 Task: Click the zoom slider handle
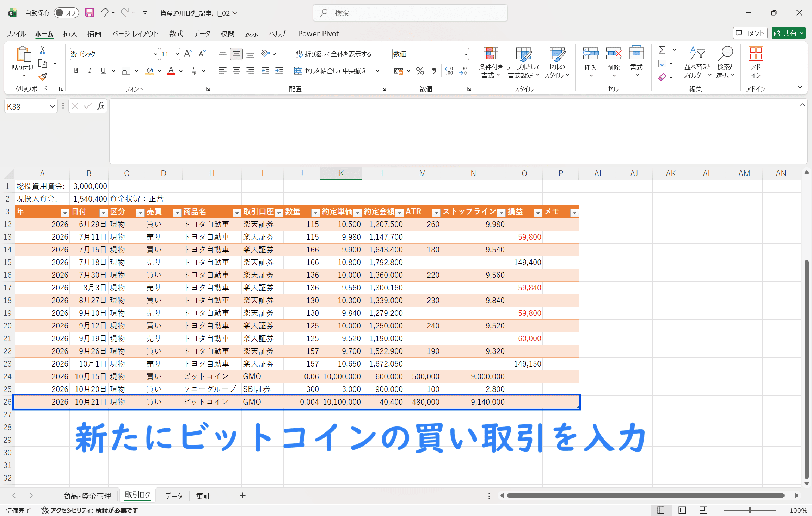click(750, 510)
